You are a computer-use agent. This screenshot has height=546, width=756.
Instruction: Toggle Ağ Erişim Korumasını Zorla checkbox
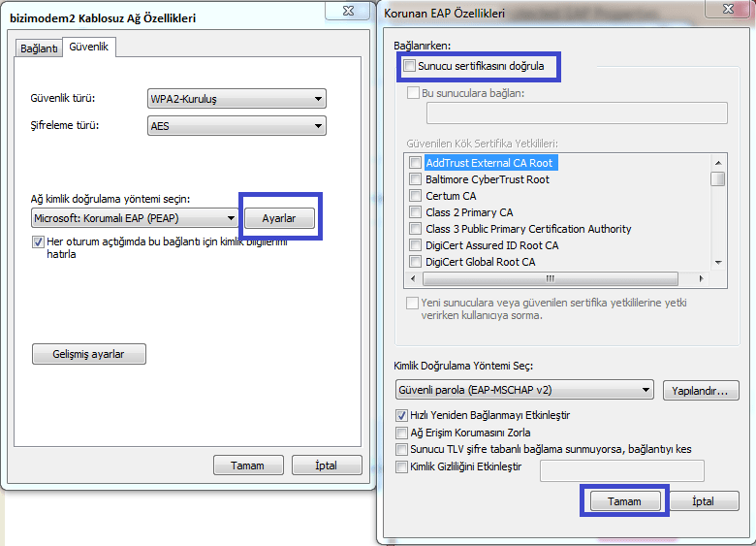click(x=401, y=433)
